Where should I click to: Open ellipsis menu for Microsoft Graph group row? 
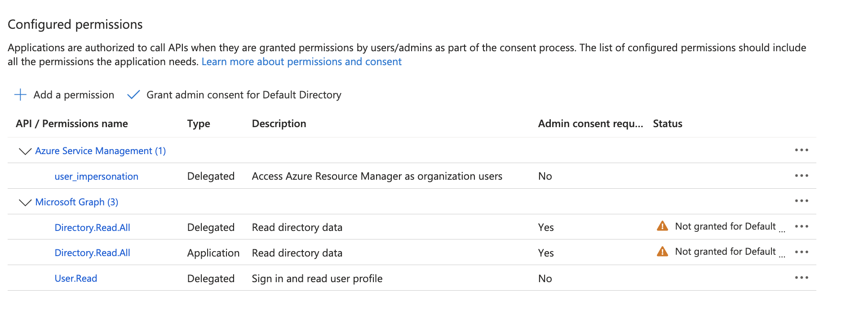pos(801,201)
